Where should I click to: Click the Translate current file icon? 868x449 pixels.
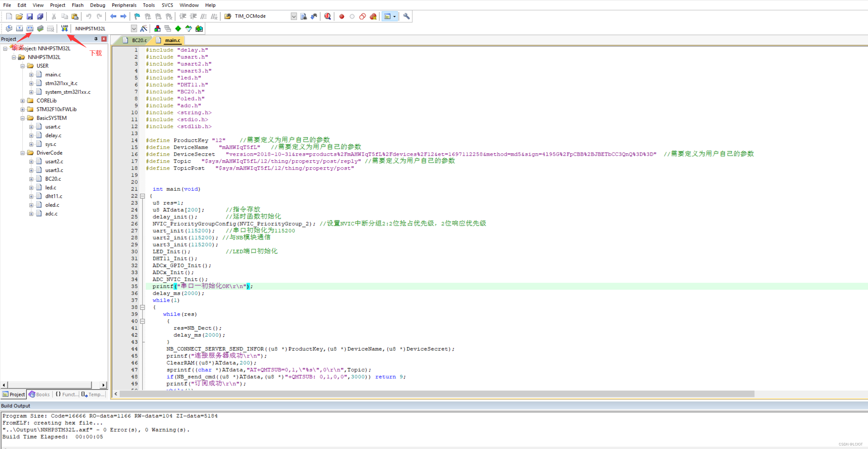click(x=9, y=28)
